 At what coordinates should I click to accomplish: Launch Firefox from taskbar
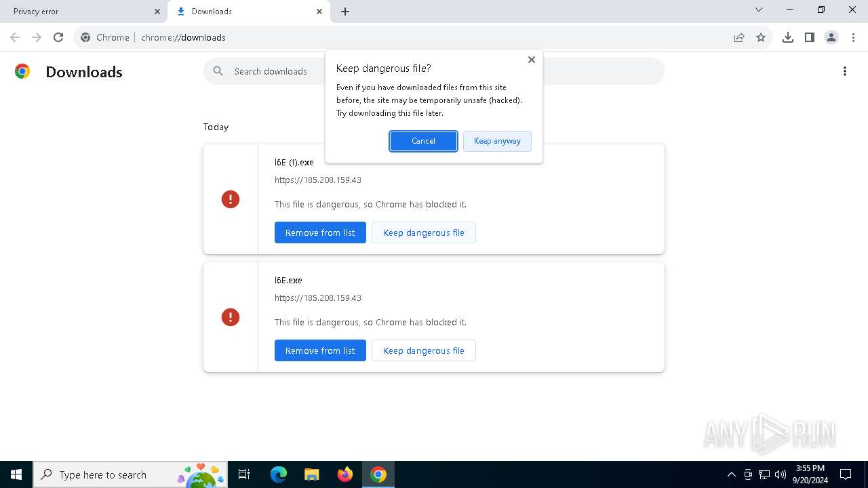[345, 474]
